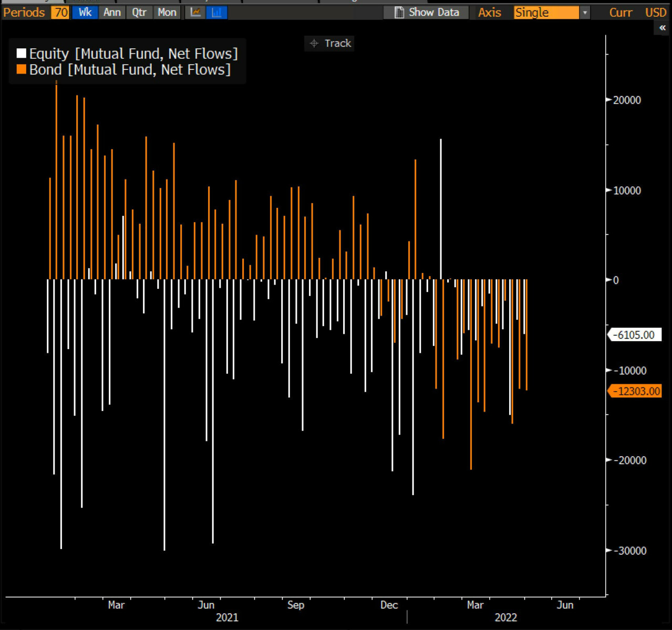
Task: Edit the Periods value 70 field
Action: [60, 12]
